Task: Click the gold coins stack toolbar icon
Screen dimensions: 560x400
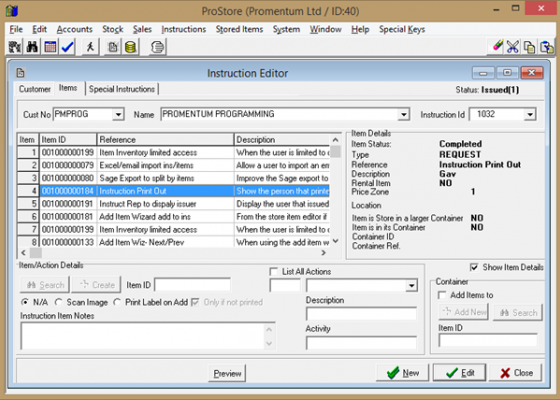Action: [x=131, y=47]
